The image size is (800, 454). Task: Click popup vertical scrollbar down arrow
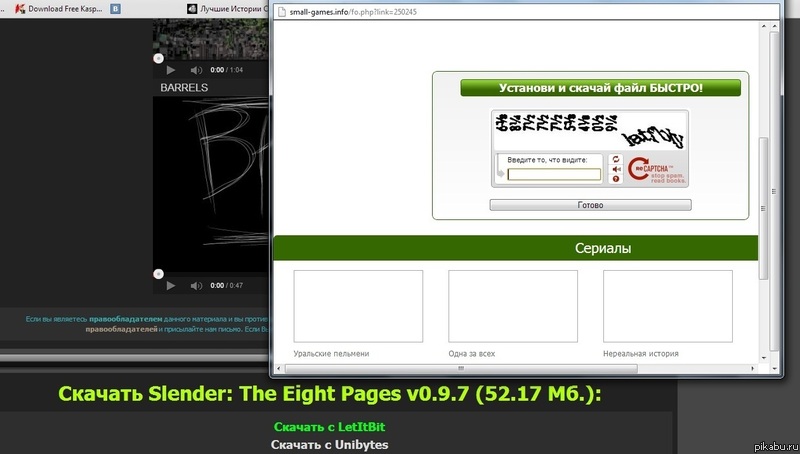pos(764,358)
